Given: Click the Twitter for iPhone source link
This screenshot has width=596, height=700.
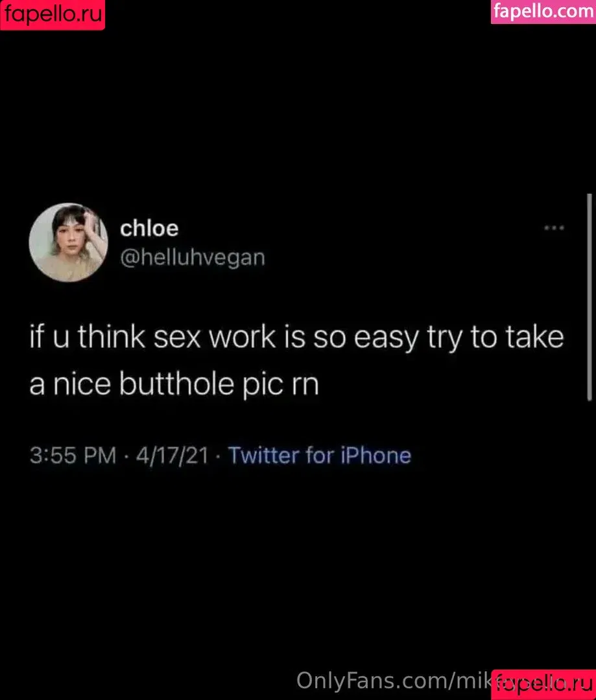Looking at the screenshot, I should (320, 456).
